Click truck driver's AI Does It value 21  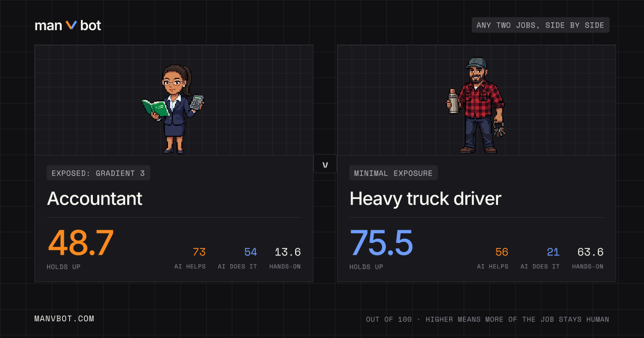(553, 252)
